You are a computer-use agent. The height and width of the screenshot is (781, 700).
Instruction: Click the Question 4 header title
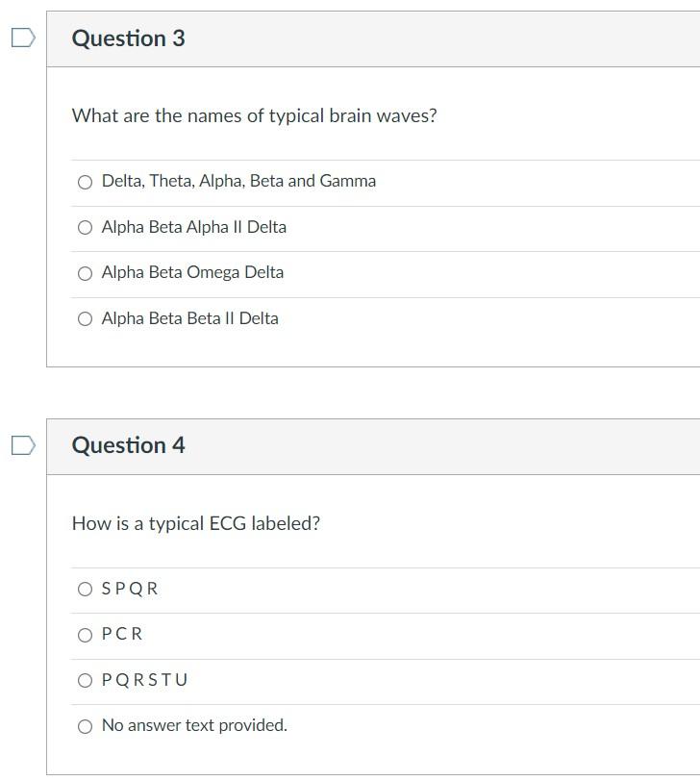click(x=129, y=445)
